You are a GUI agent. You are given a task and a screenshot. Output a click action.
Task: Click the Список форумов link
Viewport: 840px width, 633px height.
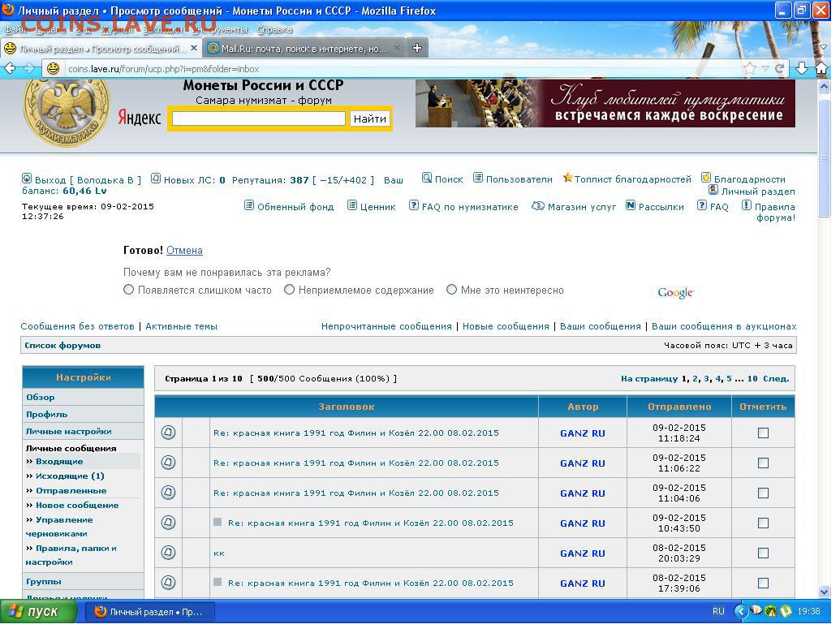[62, 346]
